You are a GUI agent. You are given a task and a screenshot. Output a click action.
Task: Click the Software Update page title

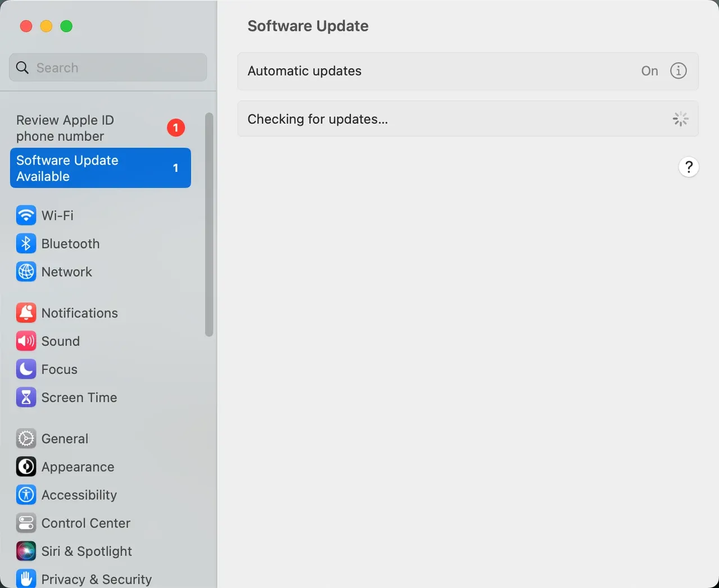308,26
